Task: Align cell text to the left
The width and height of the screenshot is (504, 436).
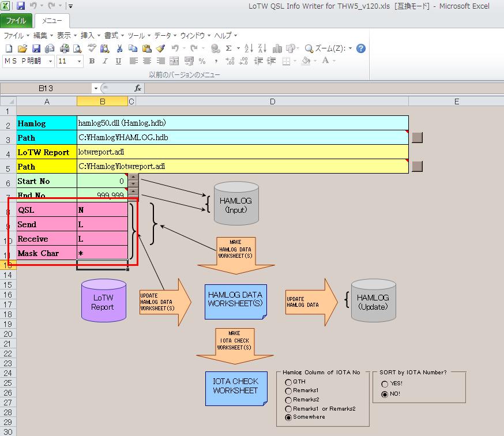Action: pyautogui.click(x=133, y=61)
